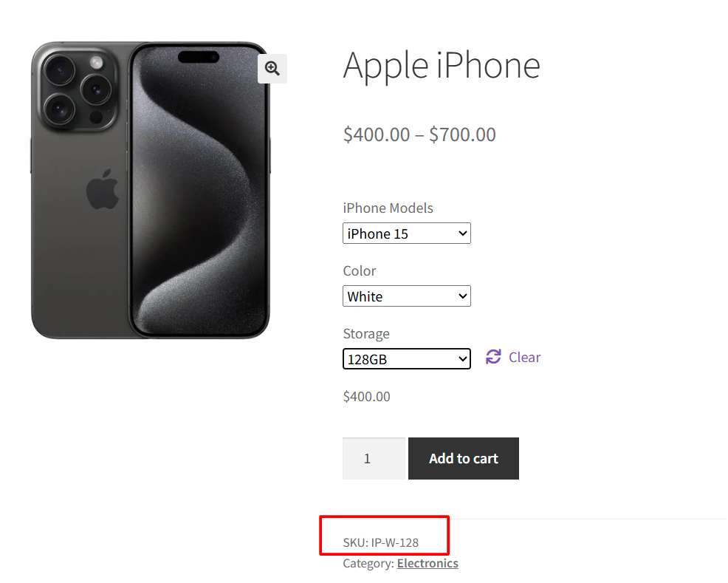728x583 pixels.
Task: Click the Apple logo on the phone back
Action: coord(103,189)
